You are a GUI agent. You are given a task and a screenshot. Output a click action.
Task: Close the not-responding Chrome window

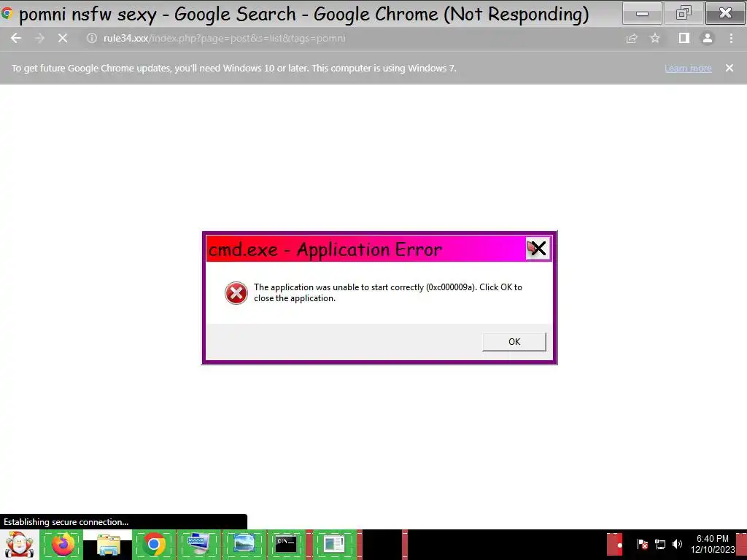pos(725,13)
